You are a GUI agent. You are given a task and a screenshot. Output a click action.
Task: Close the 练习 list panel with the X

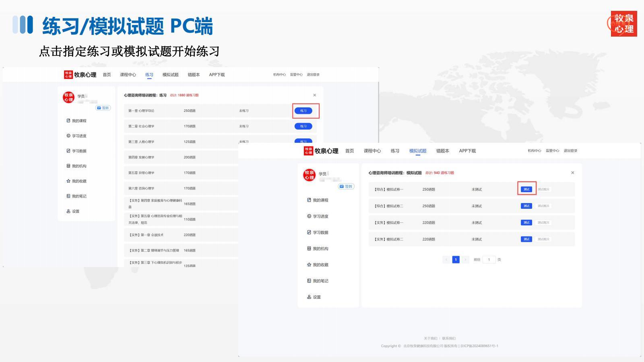pos(315,95)
